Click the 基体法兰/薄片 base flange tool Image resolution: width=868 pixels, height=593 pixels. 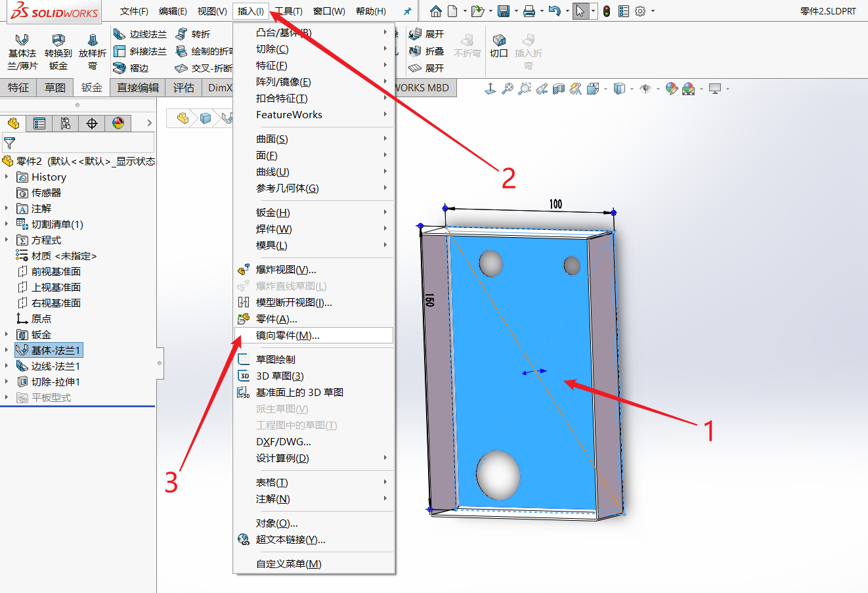[x=22, y=52]
